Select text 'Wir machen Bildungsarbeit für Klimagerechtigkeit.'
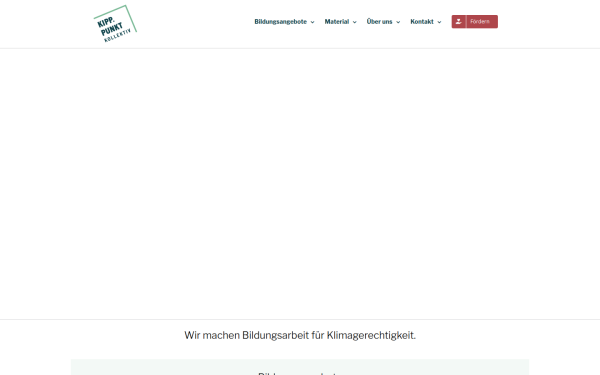600x375 pixels. (x=300, y=335)
